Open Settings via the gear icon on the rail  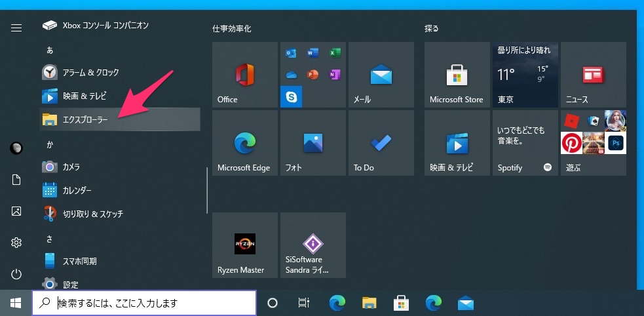tap(16, 243)
